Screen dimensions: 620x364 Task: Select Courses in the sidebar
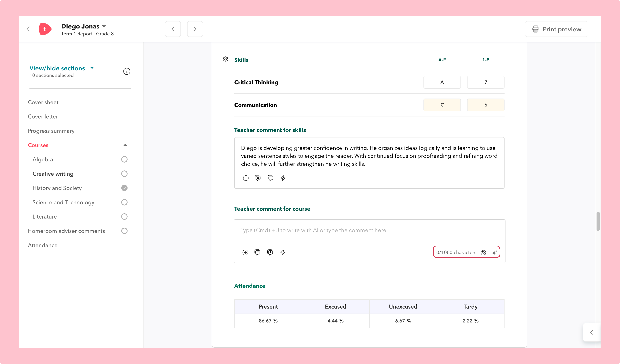[38, 145]
